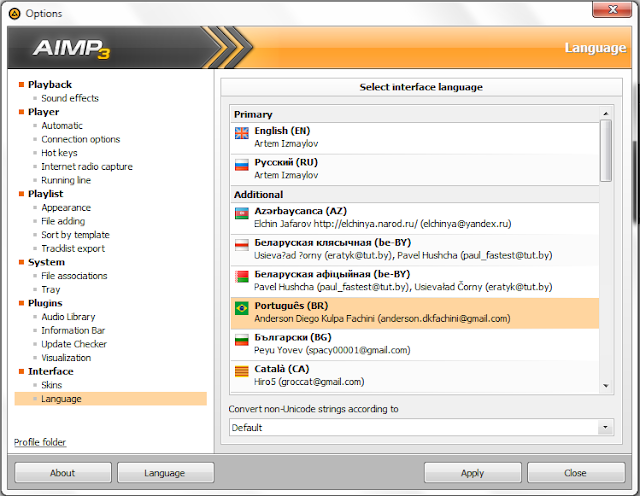The image size is (640, 496).
Task: Go to Tray settings
Action: click(51, 289)
